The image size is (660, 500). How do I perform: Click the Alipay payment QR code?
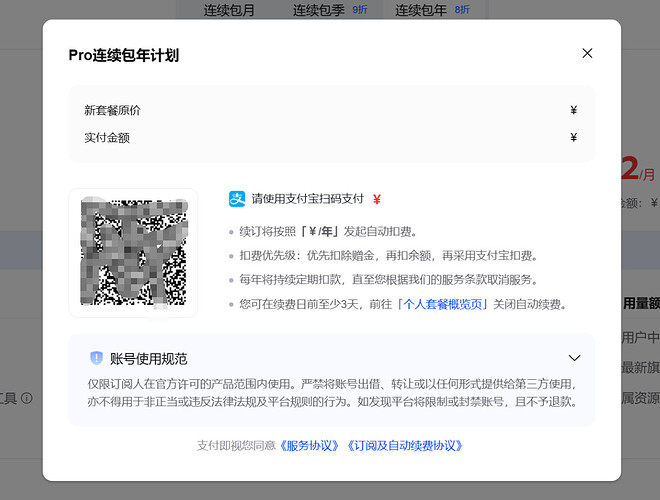133,253
